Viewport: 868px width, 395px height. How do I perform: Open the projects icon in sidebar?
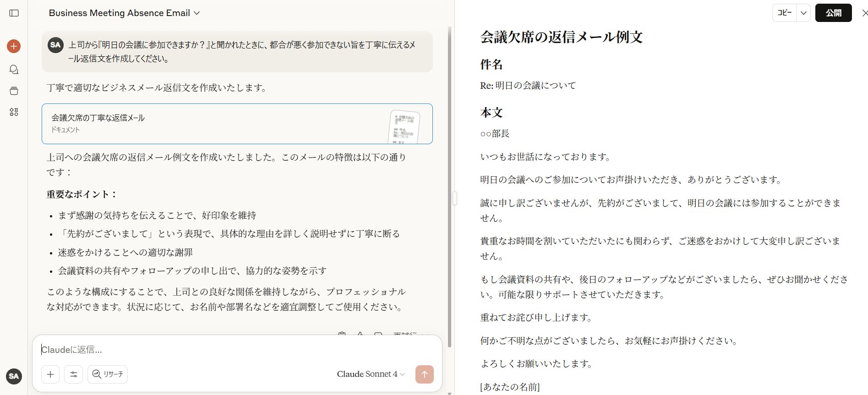pyautogui.click(x=14, y=91)
